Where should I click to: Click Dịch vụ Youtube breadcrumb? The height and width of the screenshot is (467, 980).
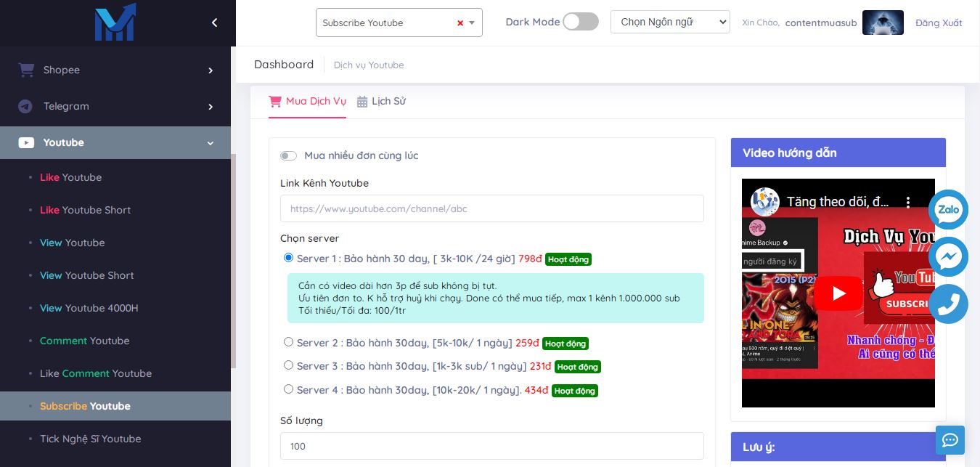[x=369, y=65]
